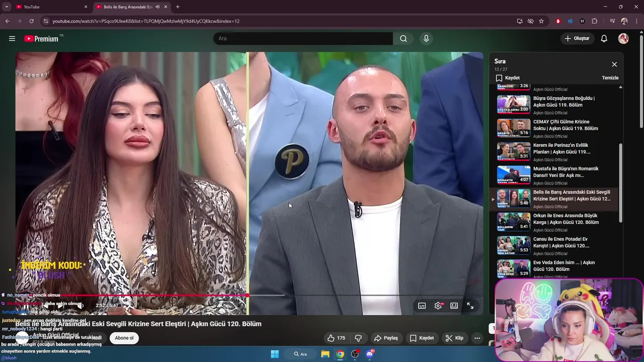Open Chrome media controls

point(612,21)
